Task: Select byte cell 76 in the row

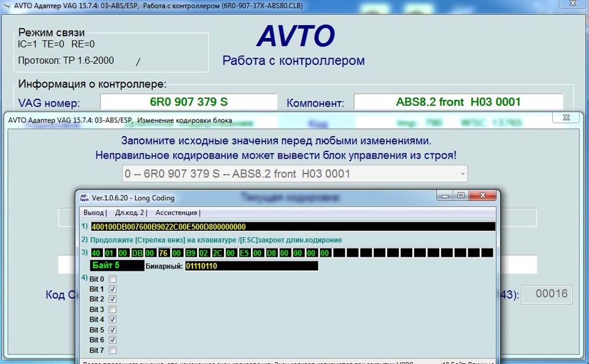Action: 163,253
